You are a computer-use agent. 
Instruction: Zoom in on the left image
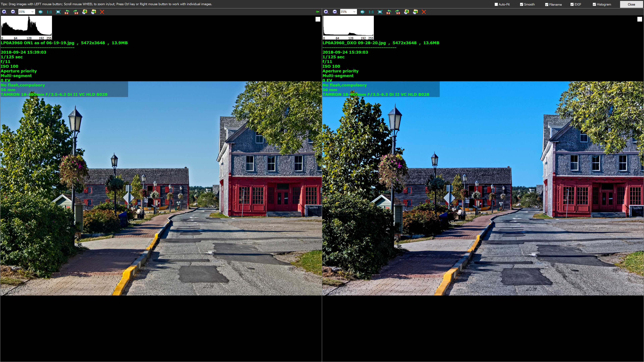point(4,12)
